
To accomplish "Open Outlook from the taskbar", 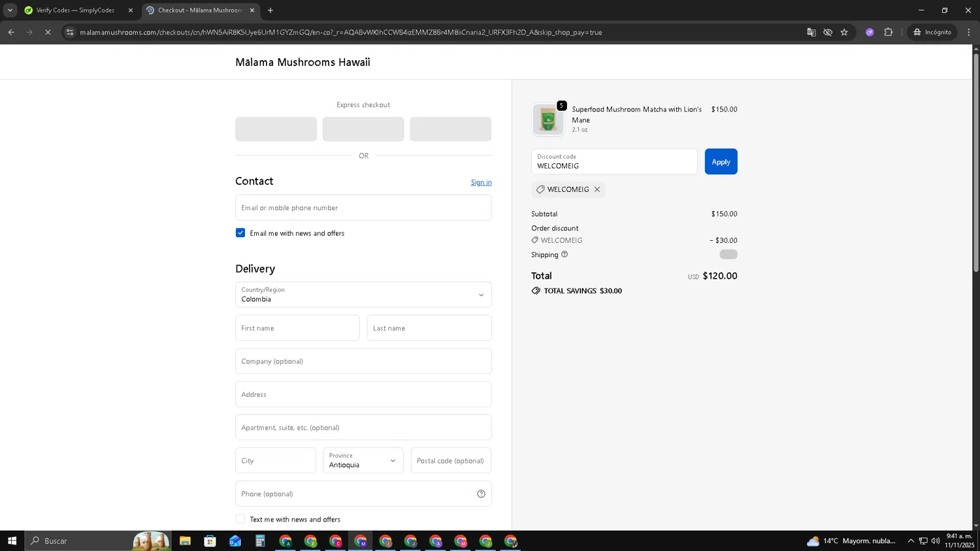I will coord(235,541).
